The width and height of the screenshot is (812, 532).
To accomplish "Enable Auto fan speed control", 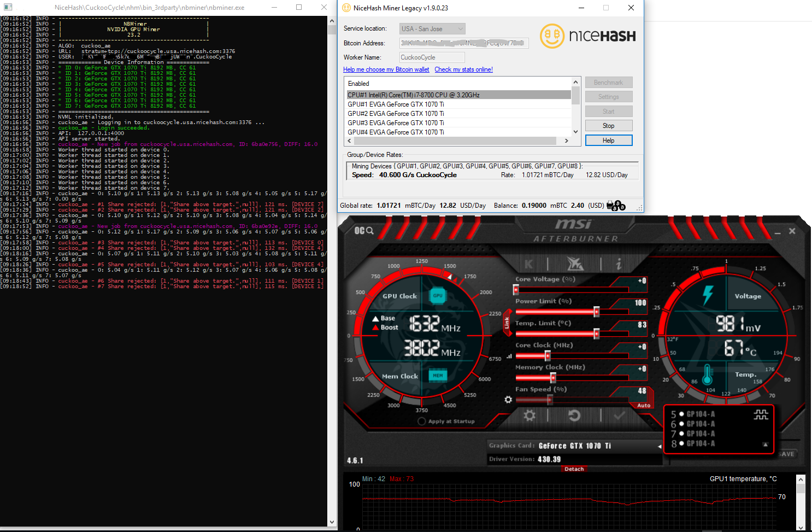I will (643, 406).
